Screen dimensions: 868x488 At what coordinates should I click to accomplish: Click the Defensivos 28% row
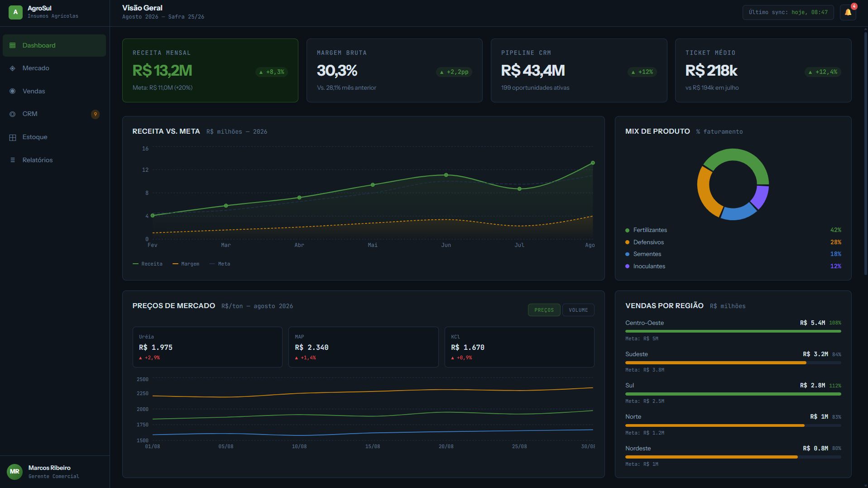[x=733, y=242]
